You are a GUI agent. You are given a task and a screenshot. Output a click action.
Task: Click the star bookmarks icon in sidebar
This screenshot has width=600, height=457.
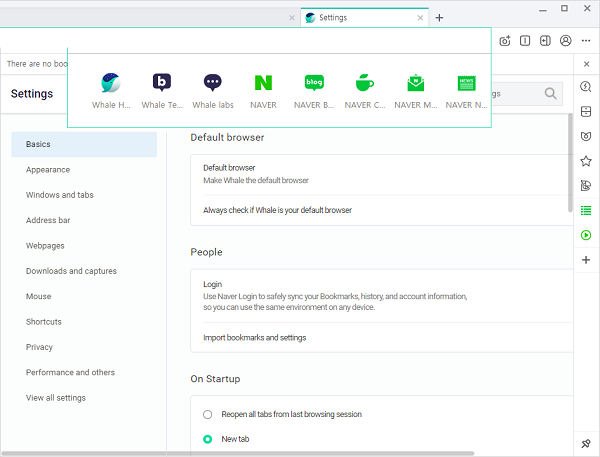click(x=586, y=160)
